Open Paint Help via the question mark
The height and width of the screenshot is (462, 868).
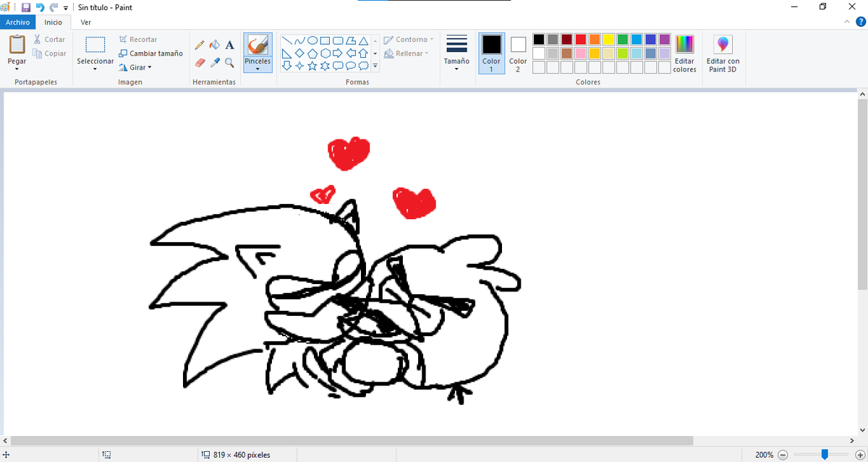click(859, 22)
